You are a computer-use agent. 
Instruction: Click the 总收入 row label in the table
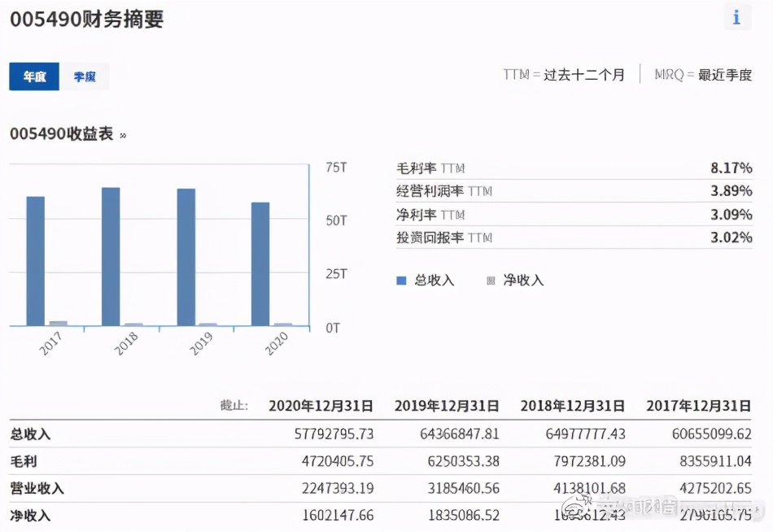pos(27,434)
